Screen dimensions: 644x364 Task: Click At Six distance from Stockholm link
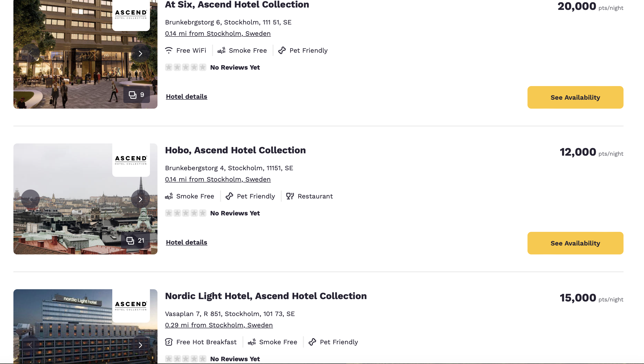tap(218, 33)
